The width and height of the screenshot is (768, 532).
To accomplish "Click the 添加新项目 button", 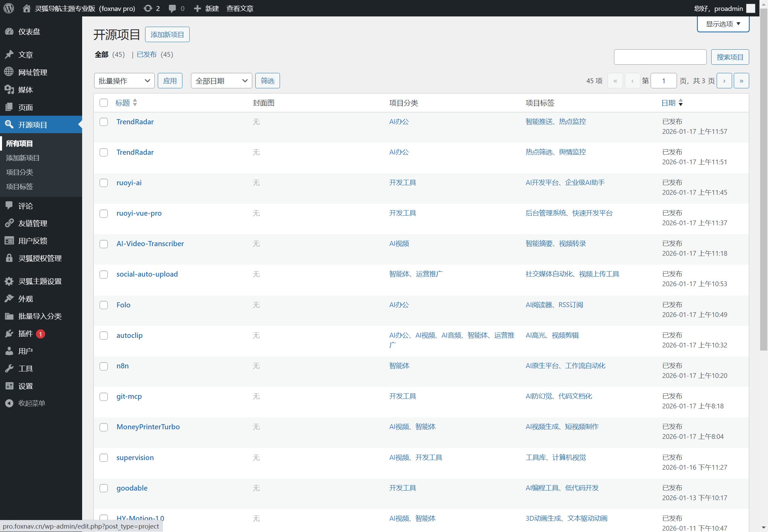I will pos(167,35).
